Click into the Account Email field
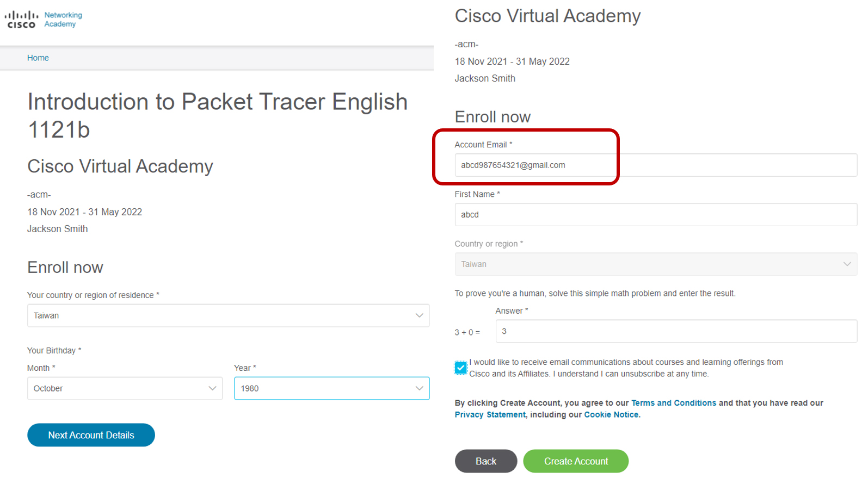This screenshot has width=868, height=478. pyautogui.click(x=656, y=165)
